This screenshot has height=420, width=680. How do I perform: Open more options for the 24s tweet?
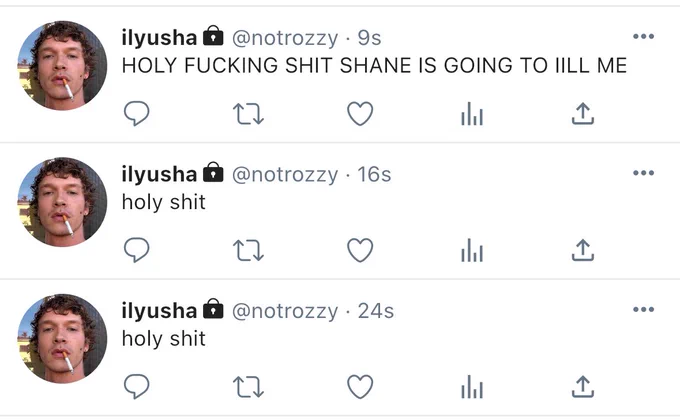644,309
